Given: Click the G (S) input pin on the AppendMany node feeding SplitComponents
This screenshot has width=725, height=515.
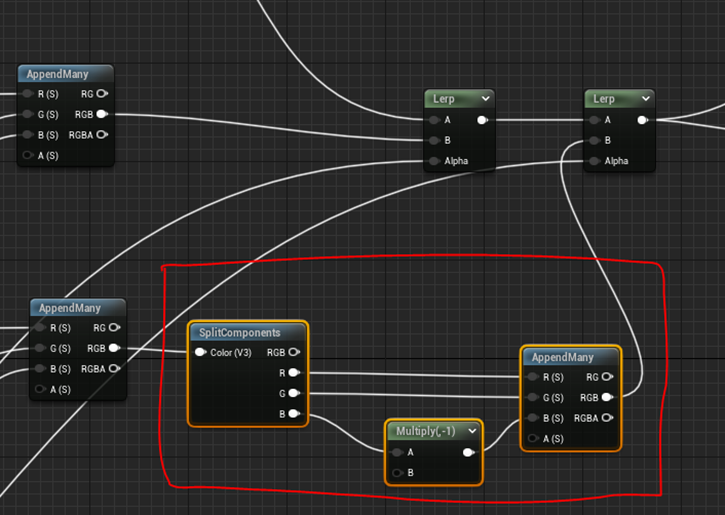Looking at the screenshot, I should [40, 348].
